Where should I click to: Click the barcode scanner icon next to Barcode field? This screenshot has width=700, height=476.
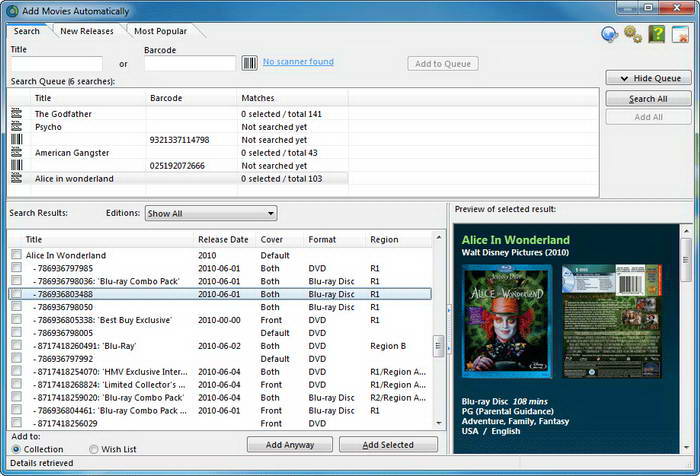click(x=250, y=63)
